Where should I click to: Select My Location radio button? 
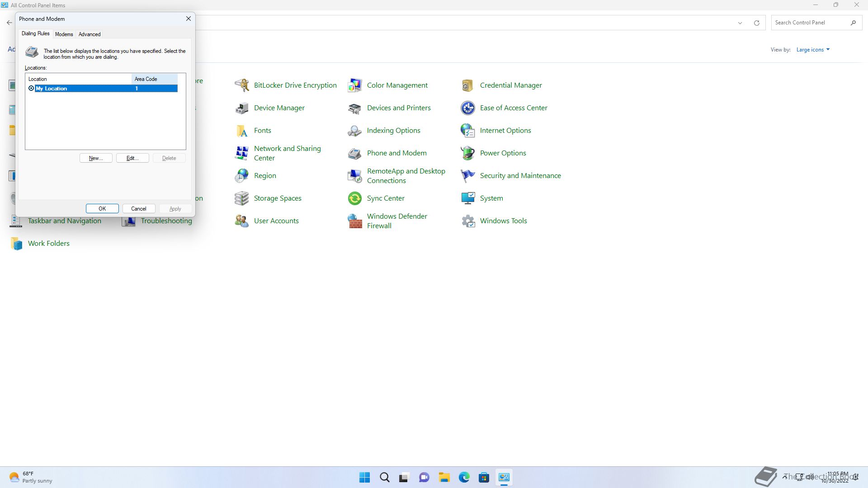pyautogui.click(x=31, y=88)
